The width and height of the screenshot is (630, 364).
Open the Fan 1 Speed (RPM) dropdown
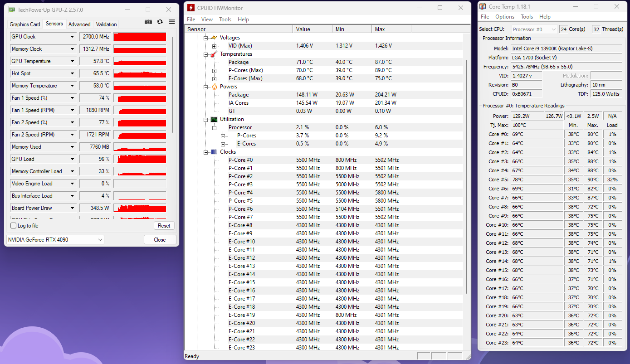click(x=72, y=110)
